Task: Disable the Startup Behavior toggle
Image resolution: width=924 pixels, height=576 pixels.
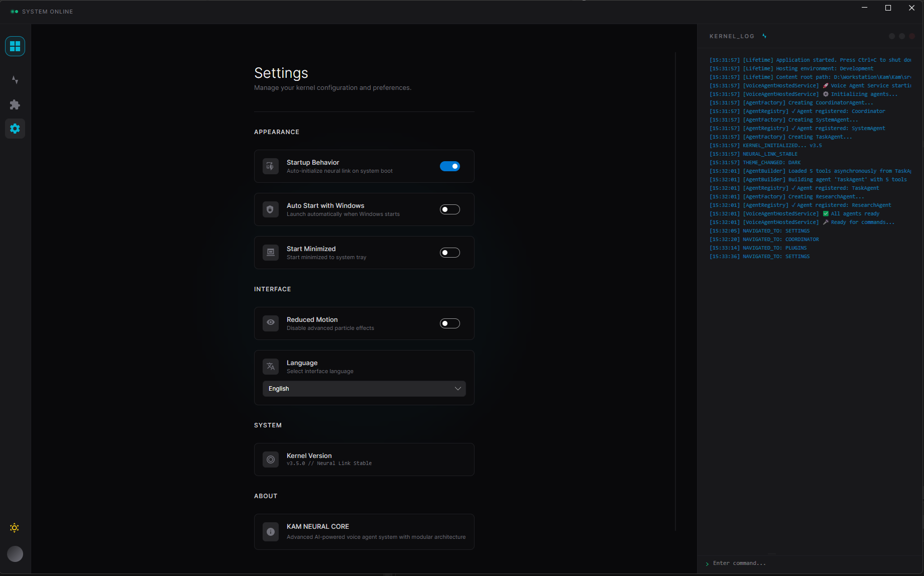Action: coord(450,166)
